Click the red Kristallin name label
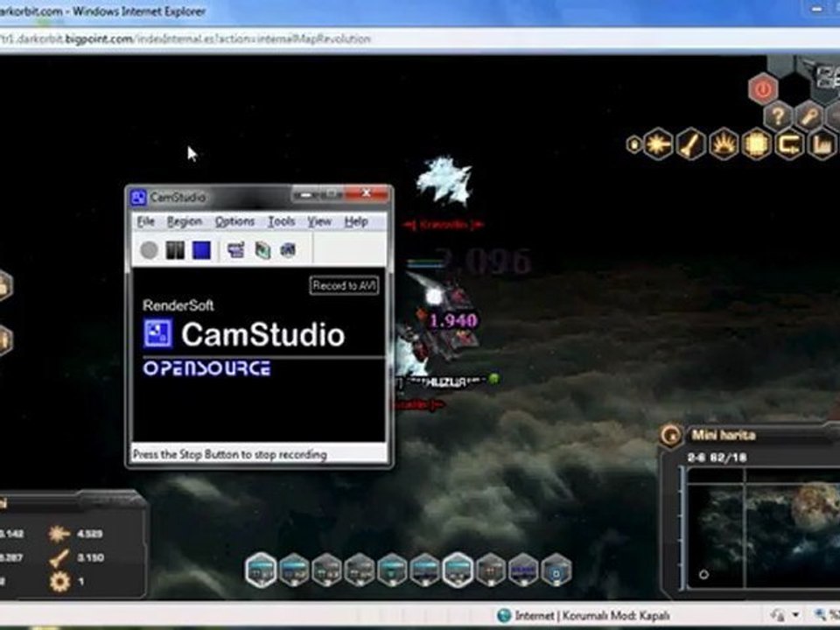840x630 pixels. pos(443,225)
